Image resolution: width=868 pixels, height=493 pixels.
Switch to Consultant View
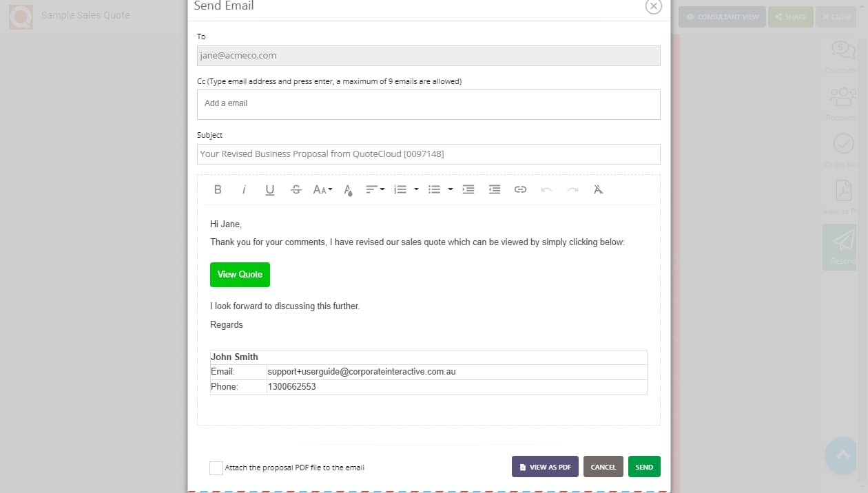[722, 17]
